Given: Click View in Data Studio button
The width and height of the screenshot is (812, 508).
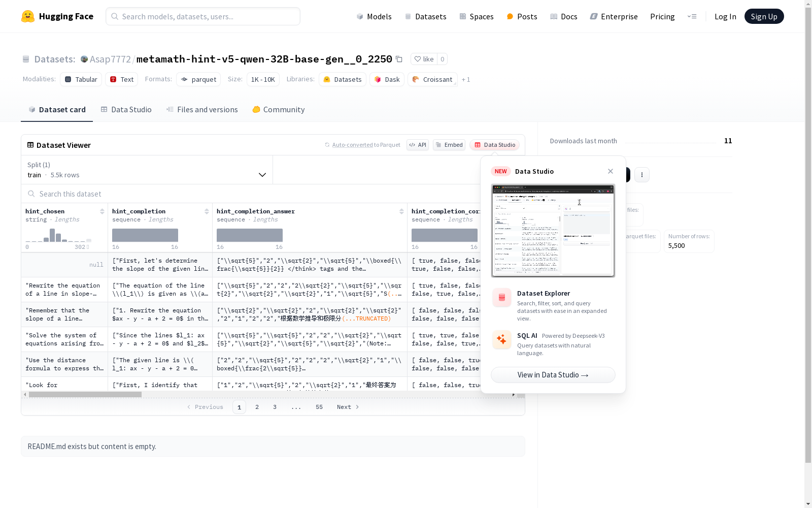Looking at the screenshot, I should 553,375.
